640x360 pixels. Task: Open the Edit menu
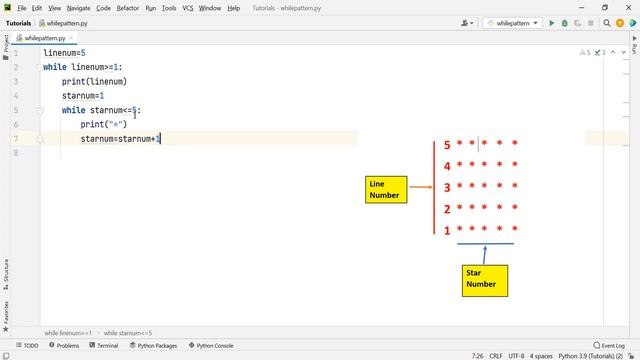coord(37,8)
